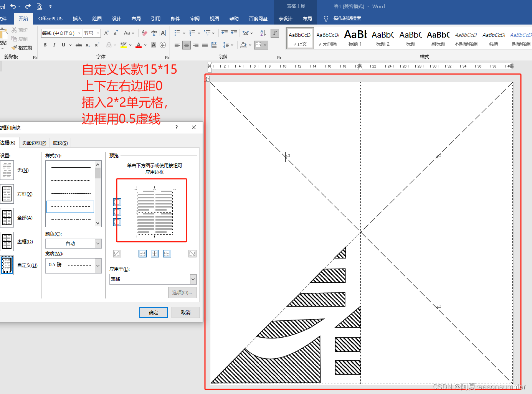This screenshot has width=532, height=394.
Task: Open the 应用于(L) dropdown showing 表格
Action: point(153,279)
